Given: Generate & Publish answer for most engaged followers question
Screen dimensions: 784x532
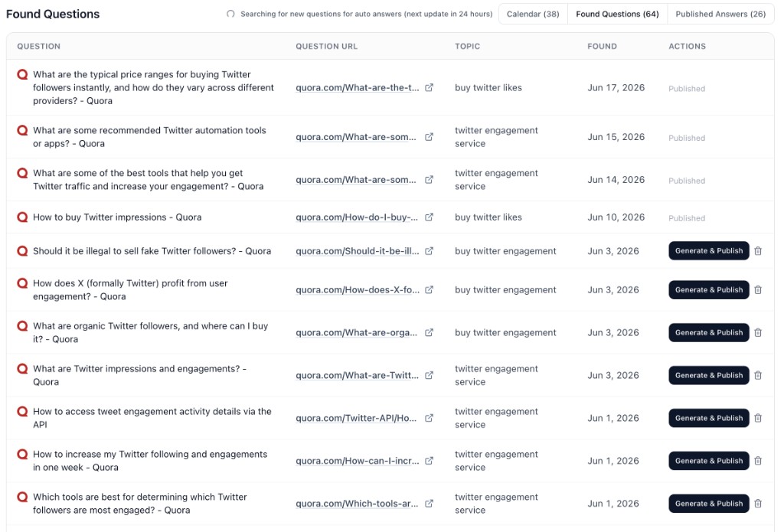Looking at the screenshot, I should click(x=708, y=504).
